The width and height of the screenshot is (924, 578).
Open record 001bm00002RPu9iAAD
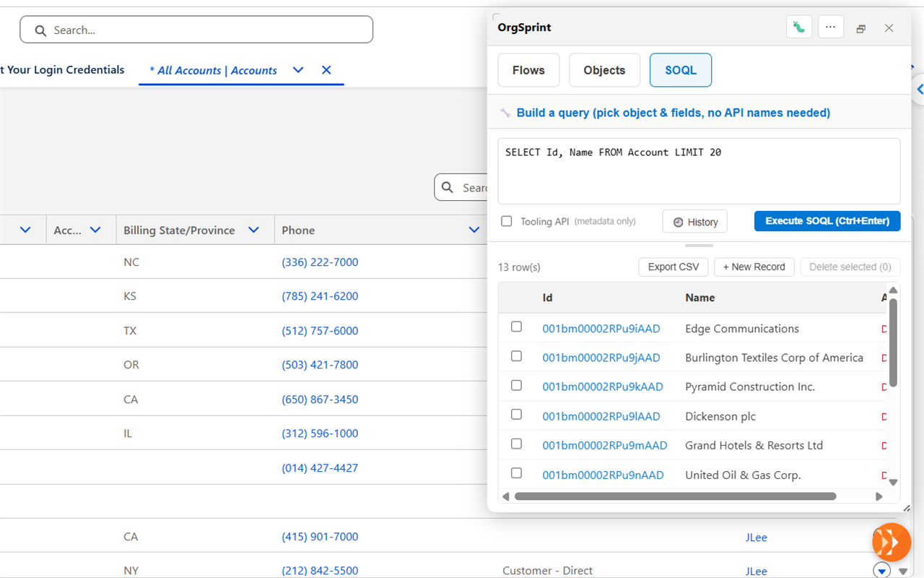tap(601, 329)
